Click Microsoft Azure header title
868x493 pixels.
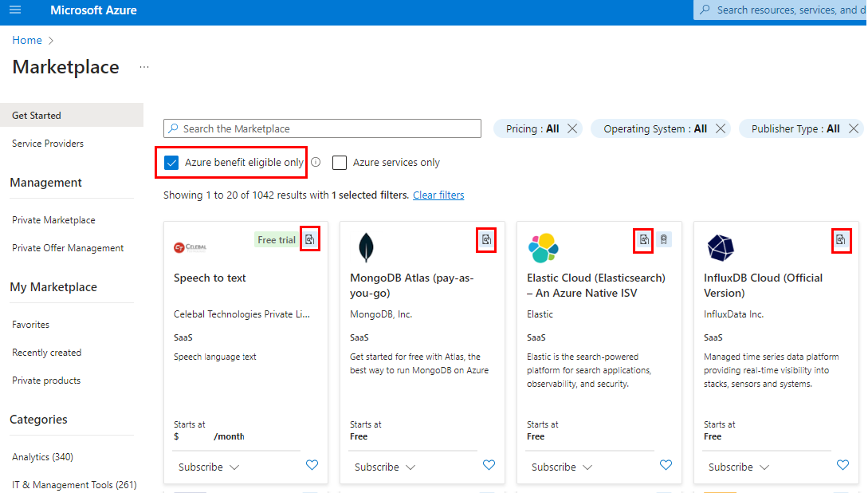93,10
